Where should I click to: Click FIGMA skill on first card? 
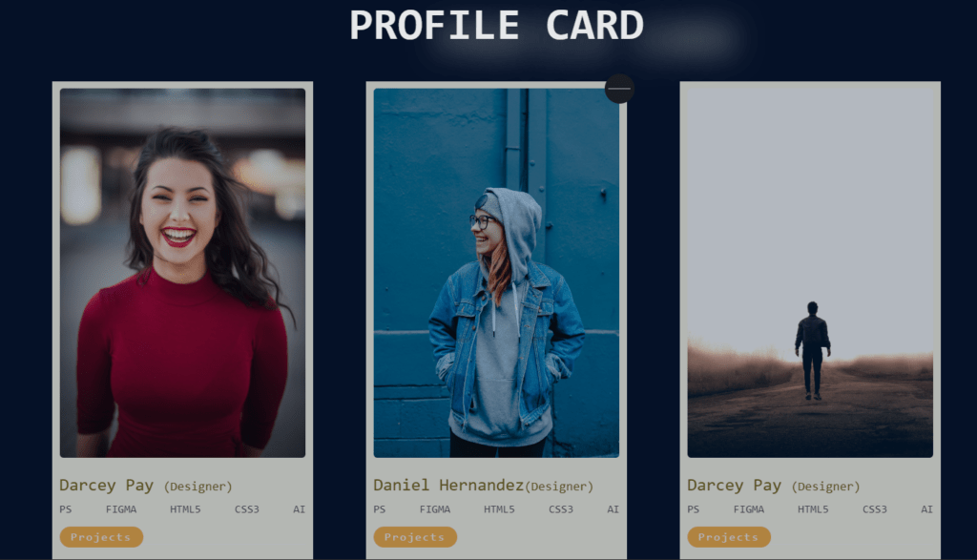pos(121,509)
